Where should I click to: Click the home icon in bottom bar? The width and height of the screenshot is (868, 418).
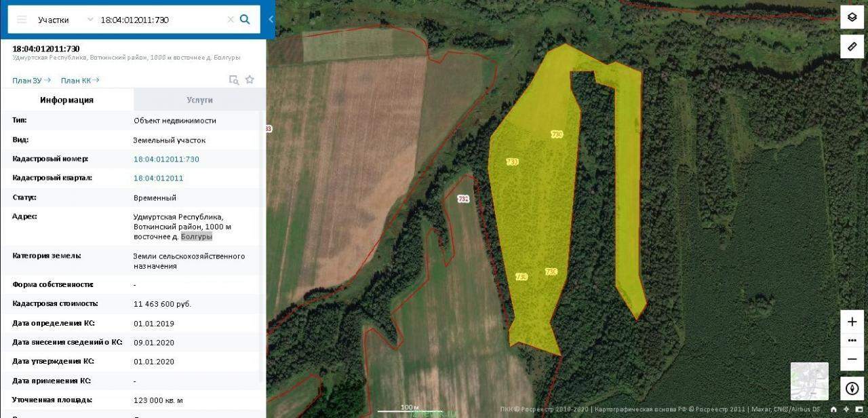[x=833, y=409]
